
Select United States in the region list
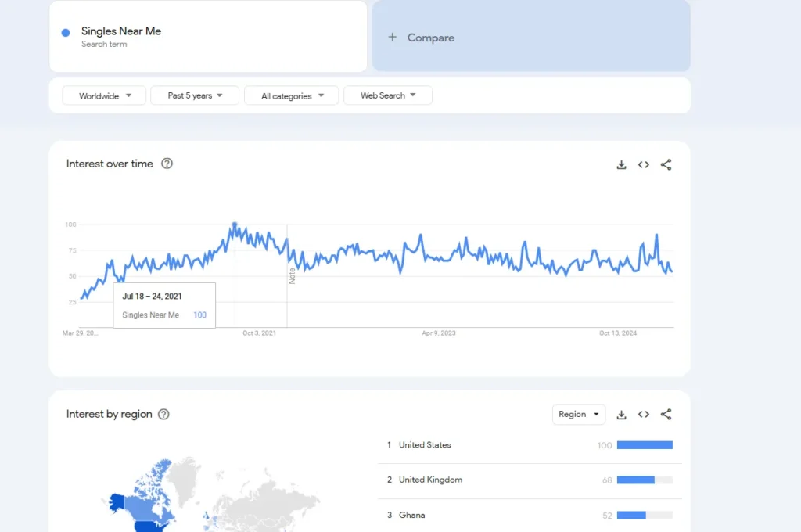(x=425, y=444)
